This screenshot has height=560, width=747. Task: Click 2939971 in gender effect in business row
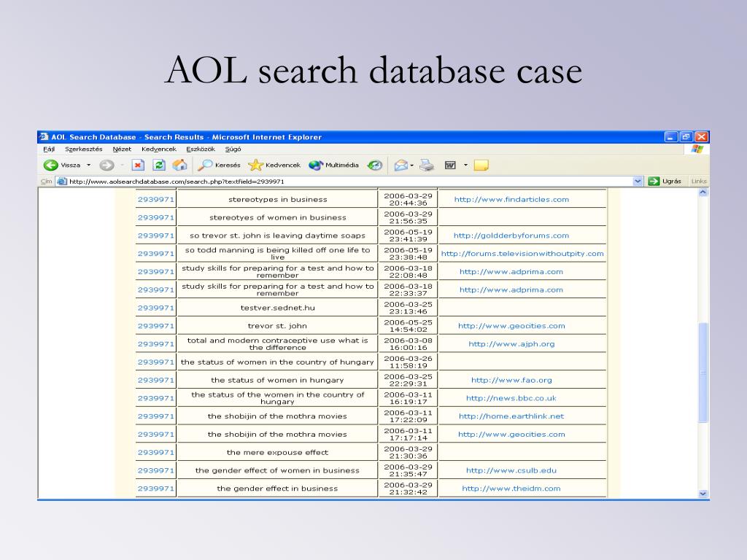point(156,489)
